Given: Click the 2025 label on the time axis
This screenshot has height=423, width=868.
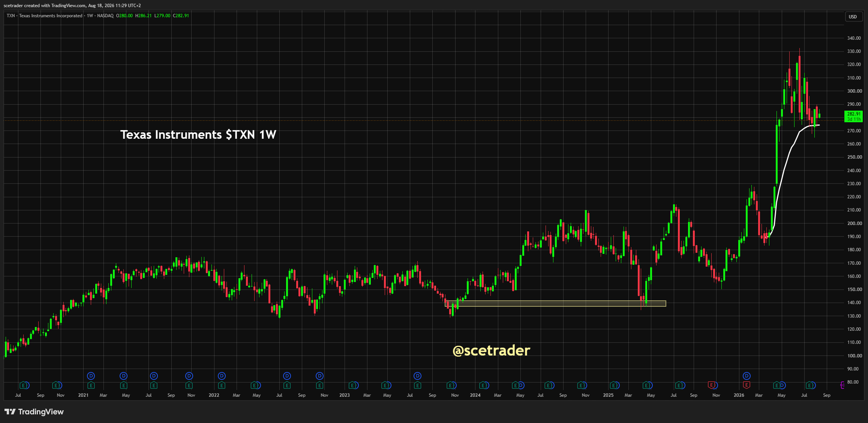Looking at the screenshot, I should click(x=608, y=395).
